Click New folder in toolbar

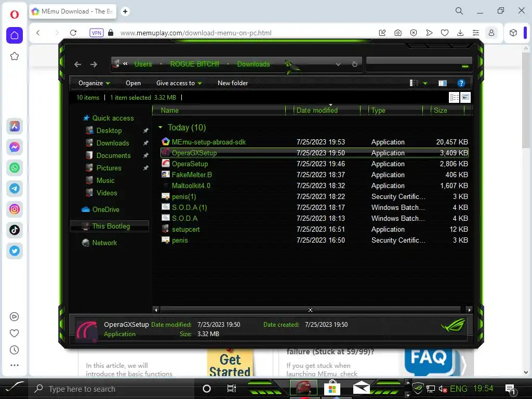233,83
